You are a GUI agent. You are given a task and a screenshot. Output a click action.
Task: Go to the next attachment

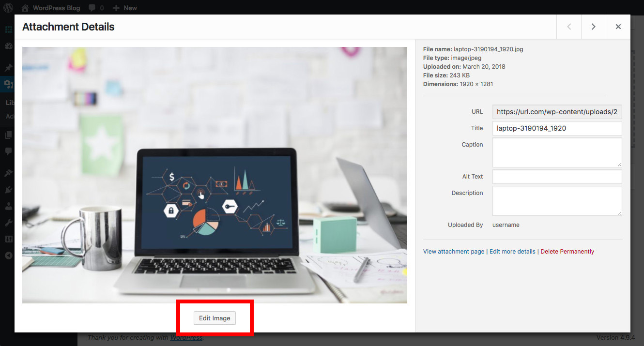594,27
